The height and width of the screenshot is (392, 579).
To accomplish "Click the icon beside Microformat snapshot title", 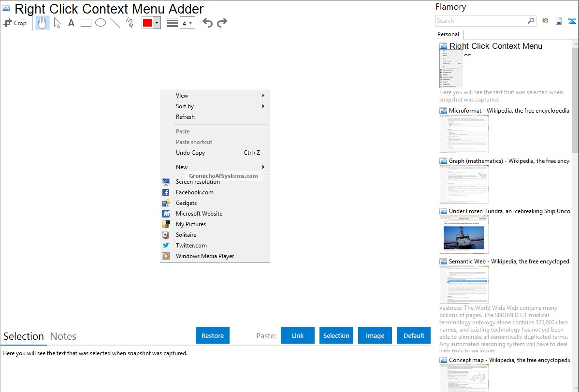I will pos(443,111).
